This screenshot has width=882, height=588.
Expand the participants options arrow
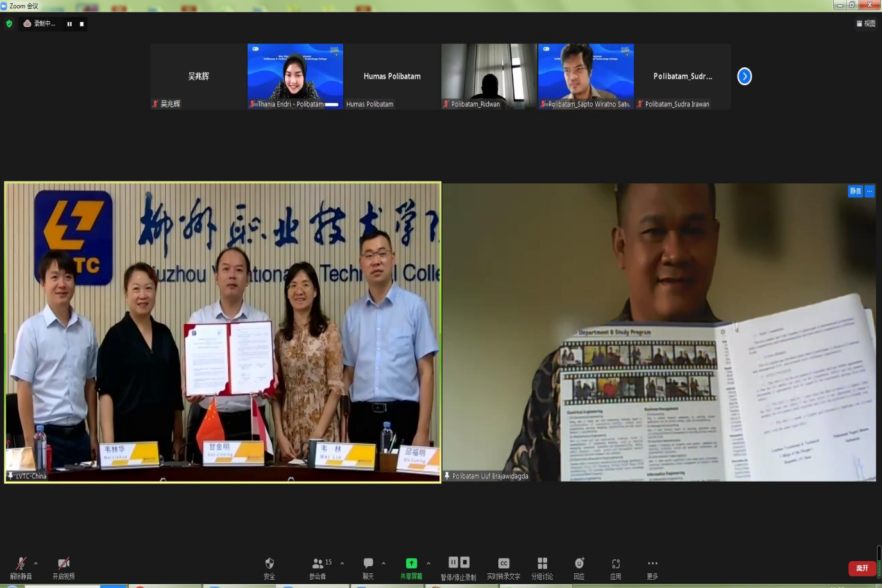[342, 563]
